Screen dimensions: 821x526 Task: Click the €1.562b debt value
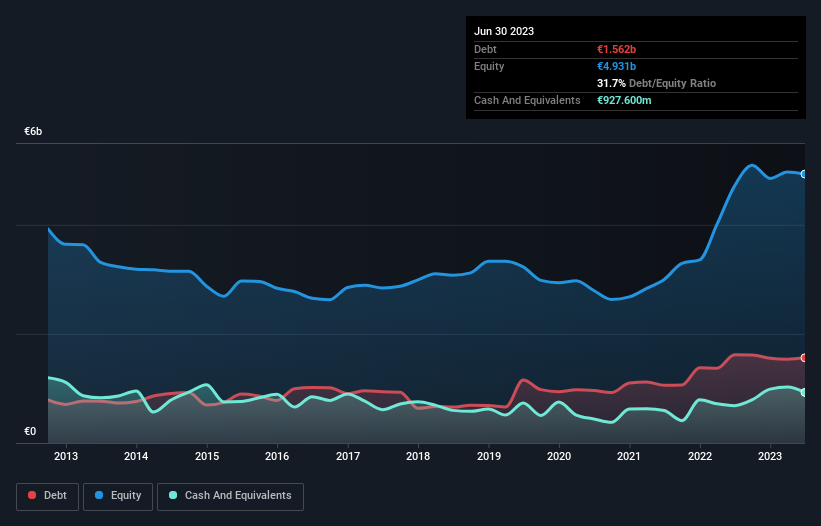pyautogui.click(x=616, y=49)
